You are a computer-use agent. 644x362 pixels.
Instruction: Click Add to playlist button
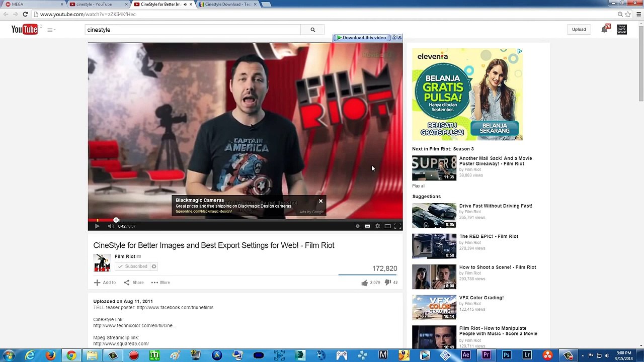(105, 283)
